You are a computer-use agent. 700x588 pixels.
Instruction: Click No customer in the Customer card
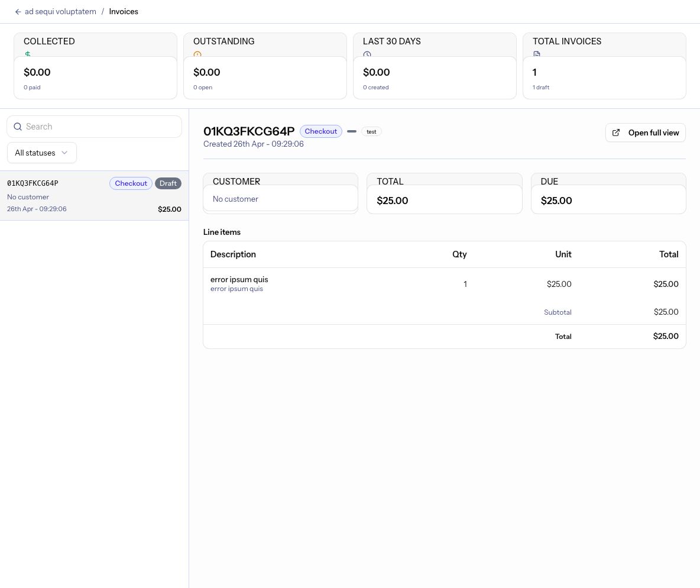point(235,199)
